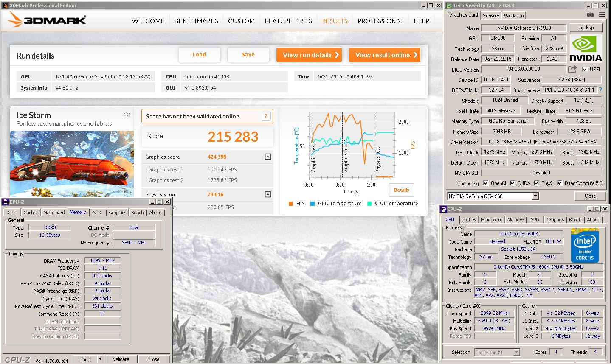Click the Lookup button in GPU-Z

pos(586,28)
